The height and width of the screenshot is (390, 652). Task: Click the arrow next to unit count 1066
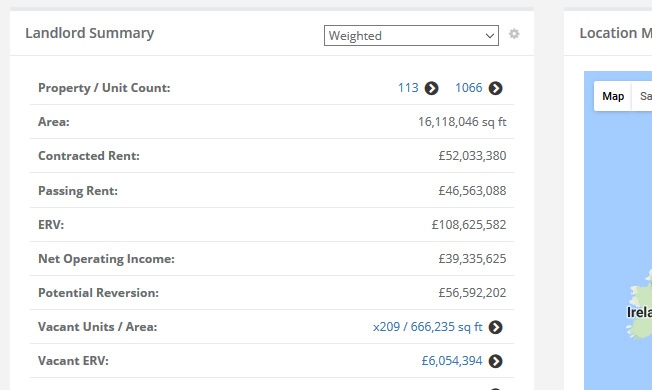(x=495, y=88)
